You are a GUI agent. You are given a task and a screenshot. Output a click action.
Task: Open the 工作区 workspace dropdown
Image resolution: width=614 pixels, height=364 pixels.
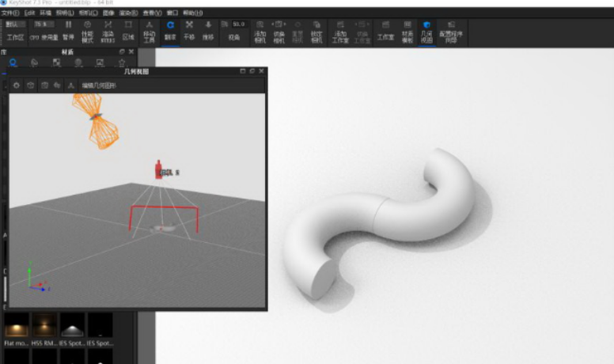point(16,25)
